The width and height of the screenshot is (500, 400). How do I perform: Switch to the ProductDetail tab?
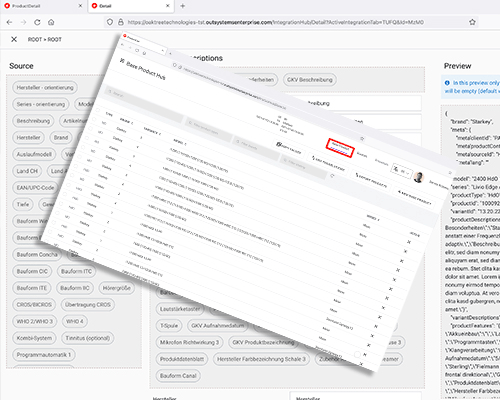coord(43,6)
